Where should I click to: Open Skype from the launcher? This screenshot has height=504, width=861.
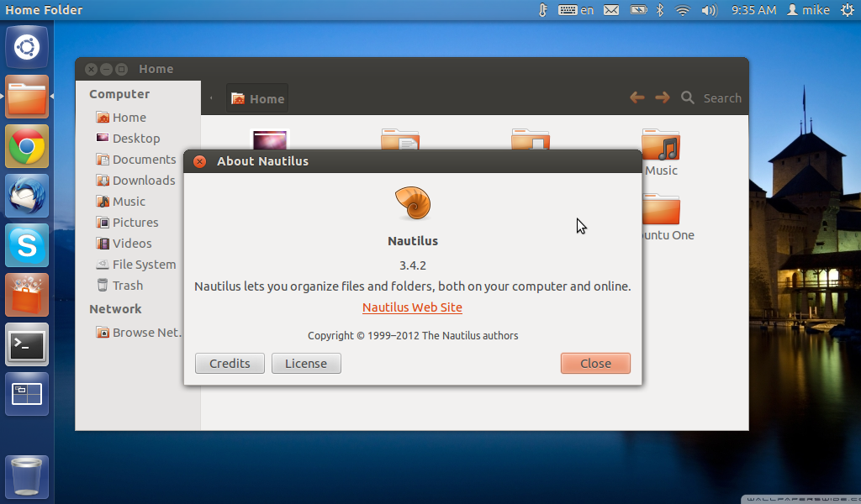[x=27, y=245]
